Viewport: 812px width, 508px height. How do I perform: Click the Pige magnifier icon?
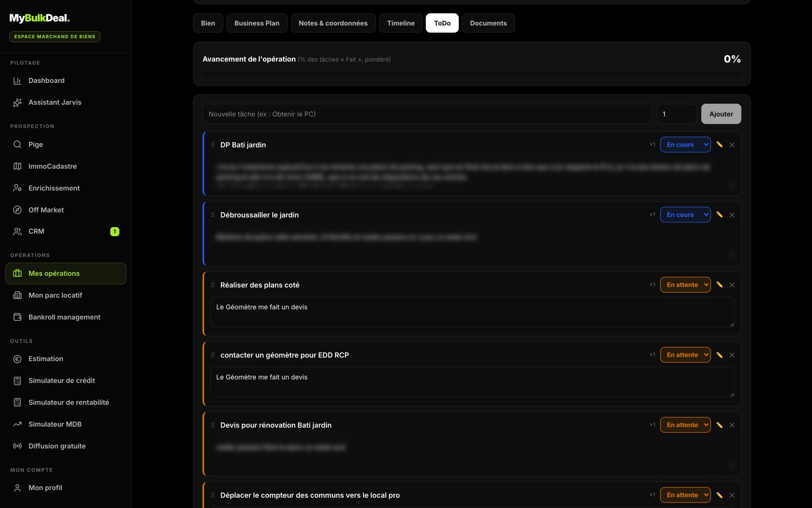point(17,145)
